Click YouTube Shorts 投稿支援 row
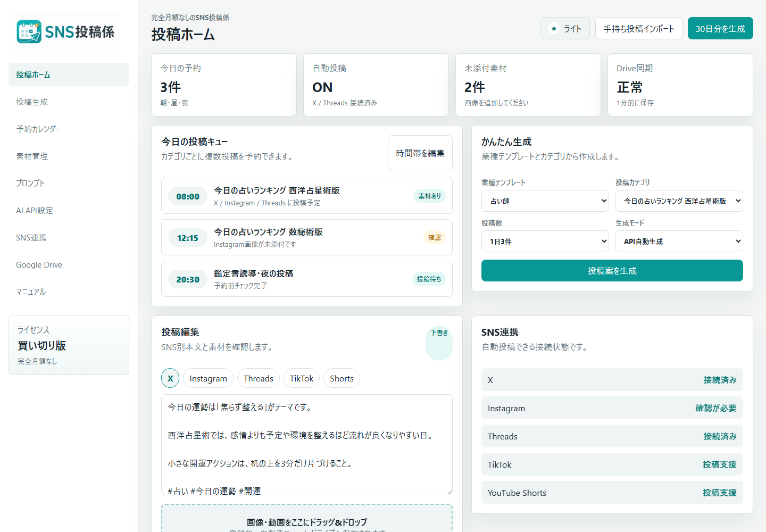766x532 pixels. (x=612, y=493)
